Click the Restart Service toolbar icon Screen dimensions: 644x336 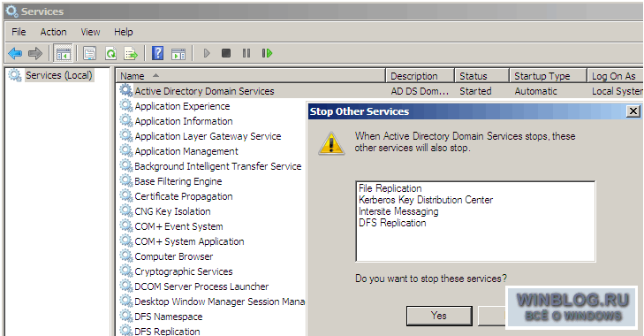coord(267,53)
